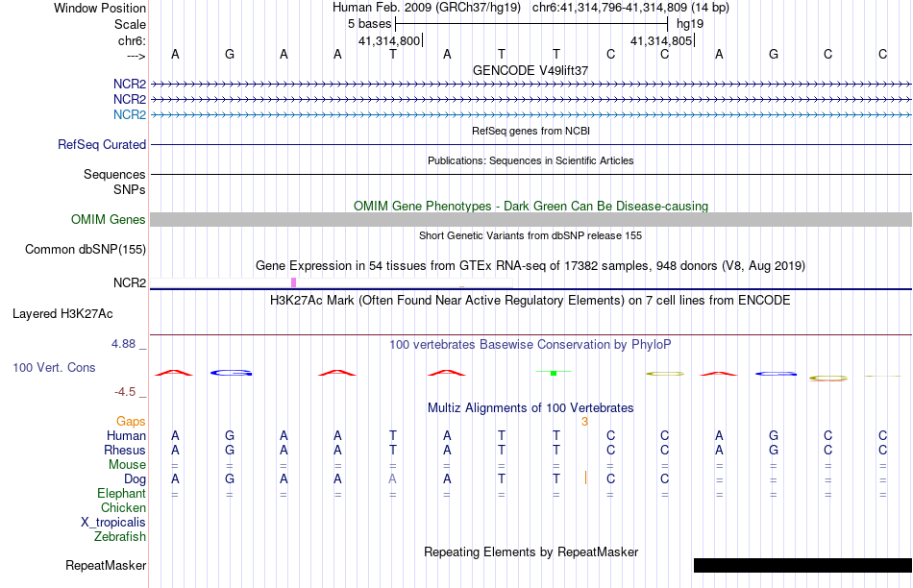Click the hg19 scale label
This screenshot has width=913, height=588.
[x=690, y=24]
